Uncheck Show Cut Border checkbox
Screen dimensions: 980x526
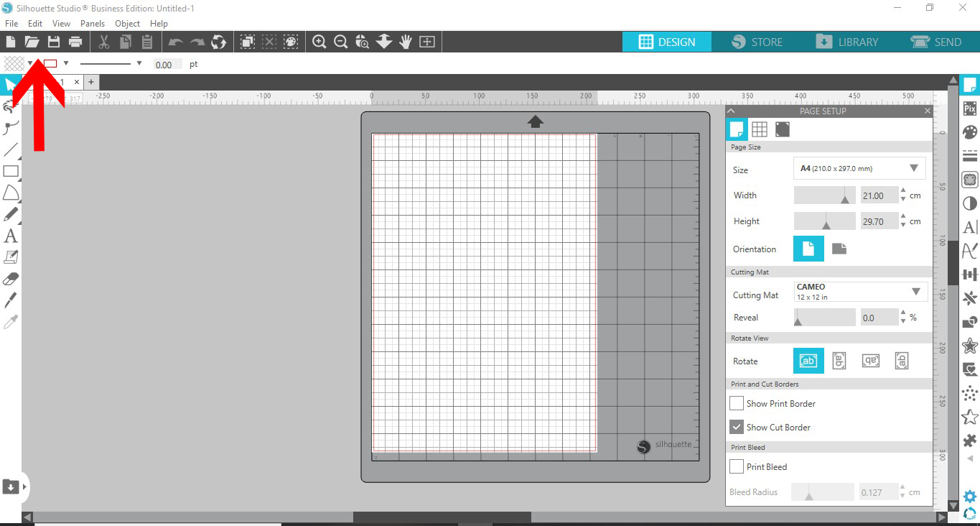(737, 427)
